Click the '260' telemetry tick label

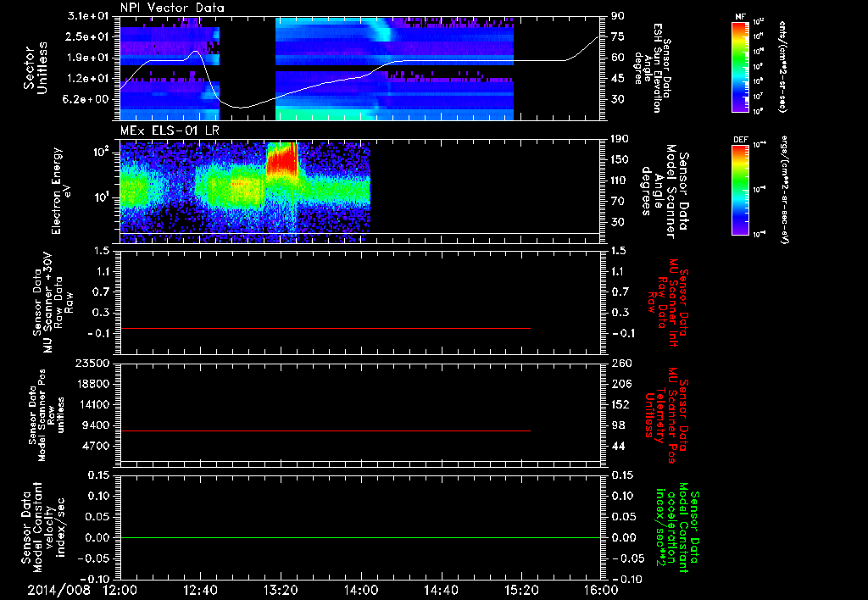620,363
